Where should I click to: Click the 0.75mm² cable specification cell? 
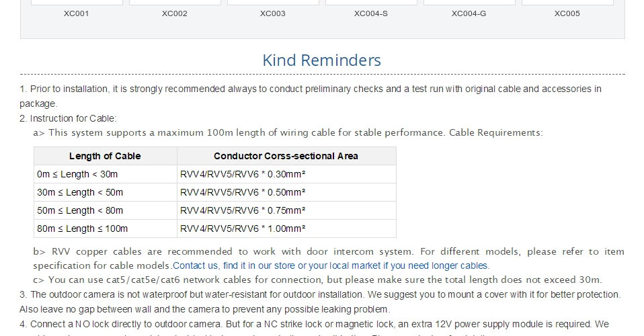[x=286, y=210]
